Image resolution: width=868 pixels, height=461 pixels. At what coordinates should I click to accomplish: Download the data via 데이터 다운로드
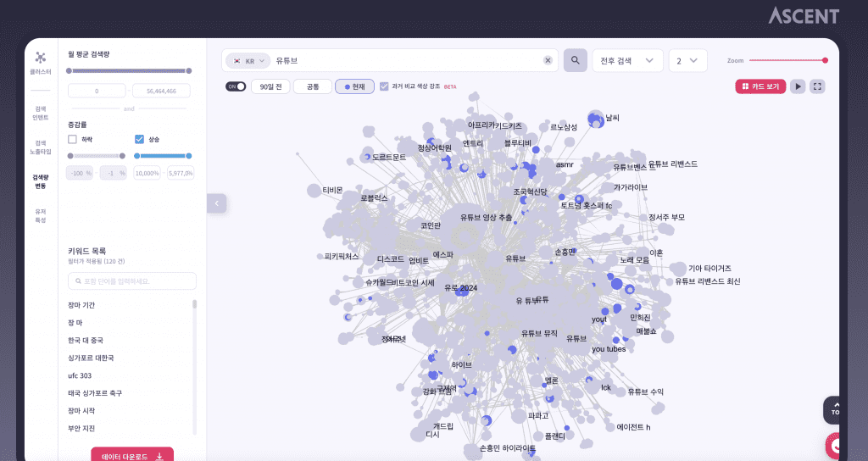[132, 456]
